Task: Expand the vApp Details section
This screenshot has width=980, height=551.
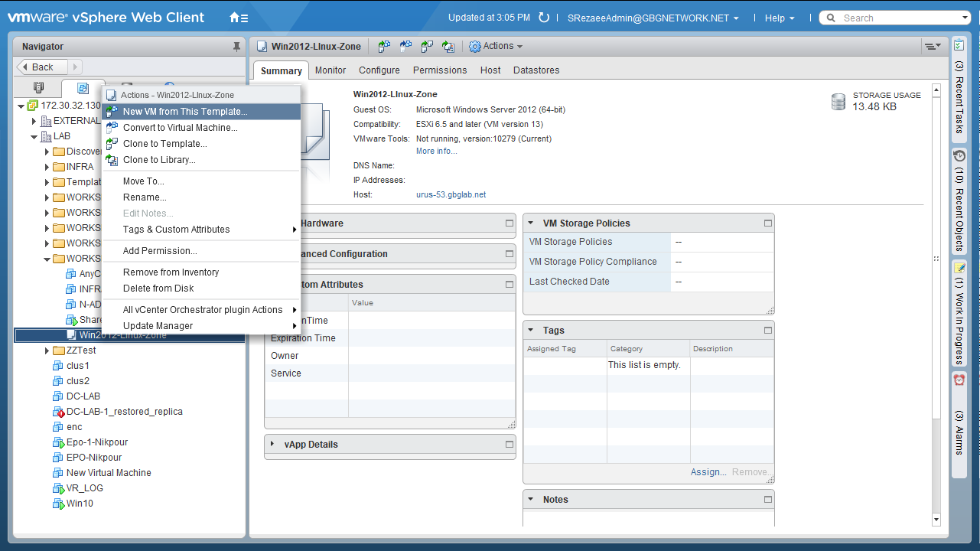Action: pos(273,445)
